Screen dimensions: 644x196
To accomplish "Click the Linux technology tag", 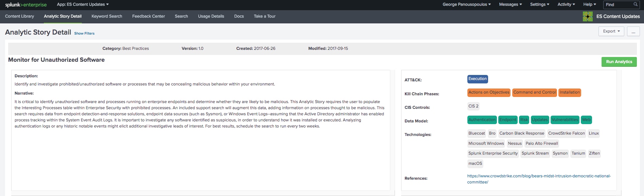I will (x=594, y=133).
